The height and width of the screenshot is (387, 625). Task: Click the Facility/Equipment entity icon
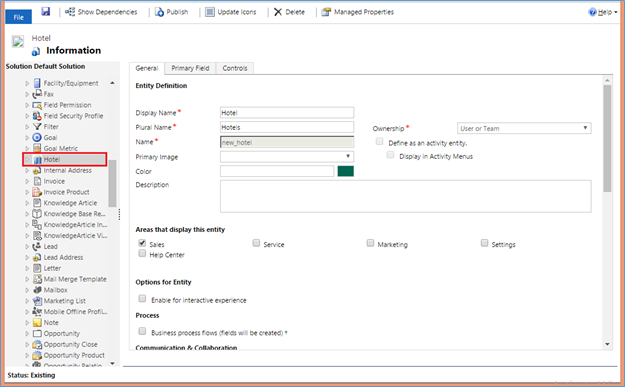point(37,83)
